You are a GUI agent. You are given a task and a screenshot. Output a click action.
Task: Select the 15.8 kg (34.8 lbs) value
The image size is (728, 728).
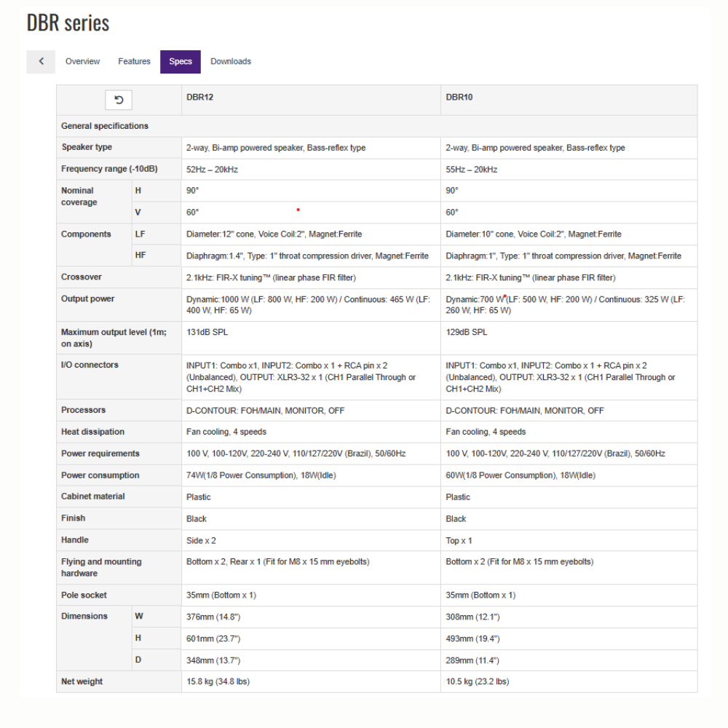(x=218, y=681)
